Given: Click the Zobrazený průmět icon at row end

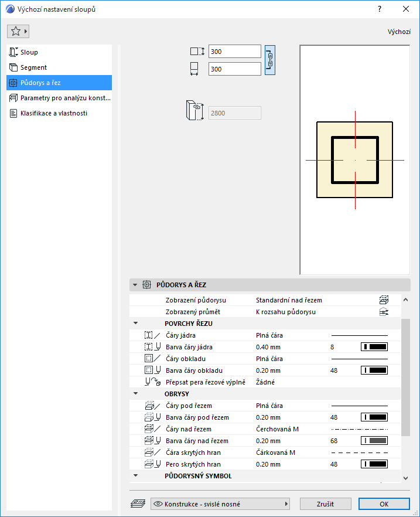Looking at the screenshot, I should click(384, 312).
